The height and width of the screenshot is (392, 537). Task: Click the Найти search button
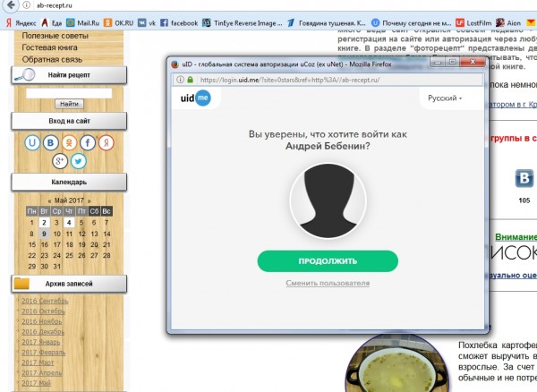click(x=69, y=104)
